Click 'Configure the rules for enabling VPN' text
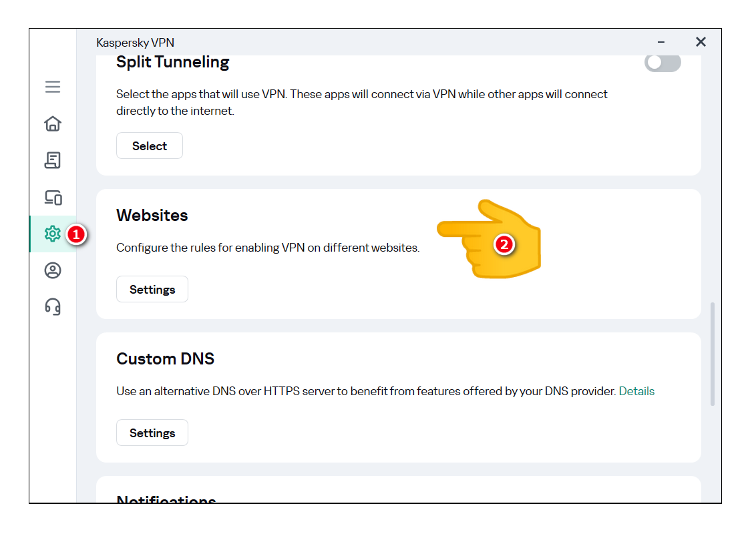Viewport: 756px width, 534px height. [x=210, y=248]
